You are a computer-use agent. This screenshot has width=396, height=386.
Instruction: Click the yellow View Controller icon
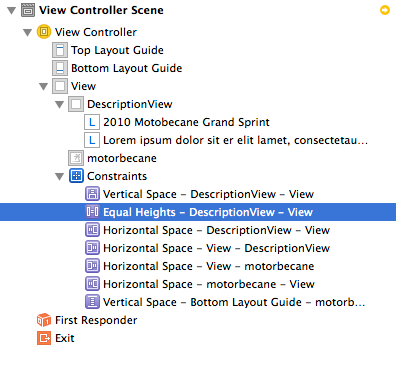point(44,32)
